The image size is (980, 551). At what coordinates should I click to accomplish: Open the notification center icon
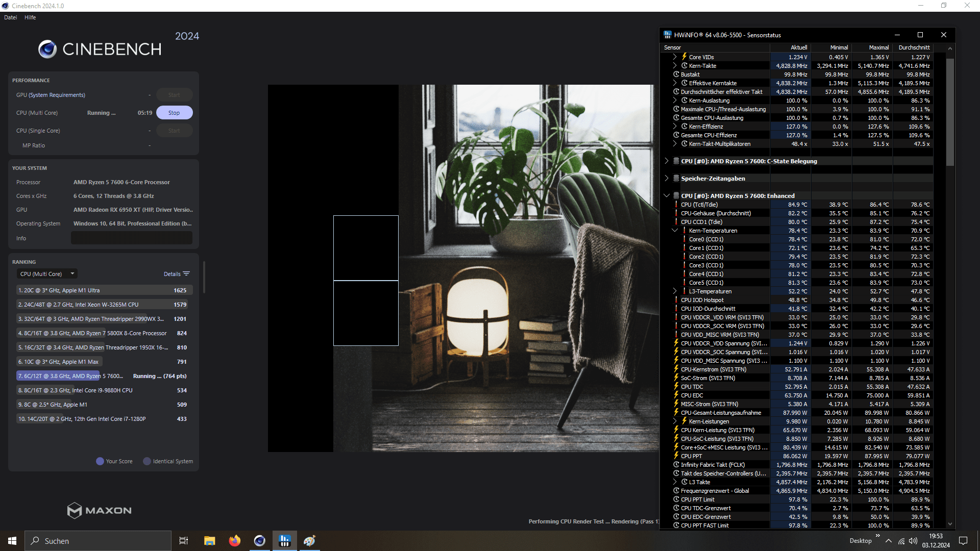pos(963,541)
